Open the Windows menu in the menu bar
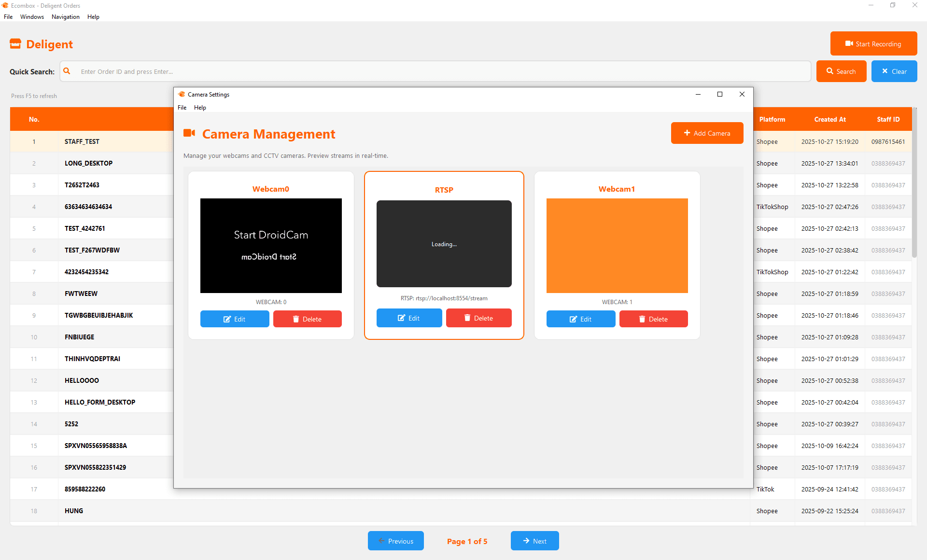Image resolution: width=927 pixels, height=560 pixels. 32,17
